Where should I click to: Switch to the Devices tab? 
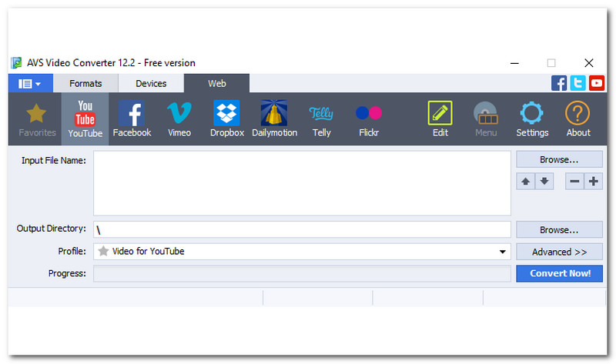coord(151,83)
